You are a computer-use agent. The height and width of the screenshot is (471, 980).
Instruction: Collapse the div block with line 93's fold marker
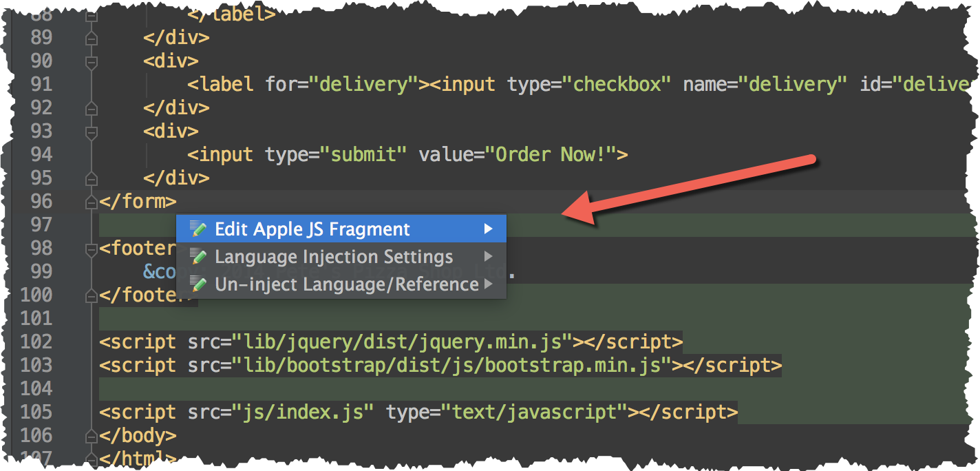(91, 132)
